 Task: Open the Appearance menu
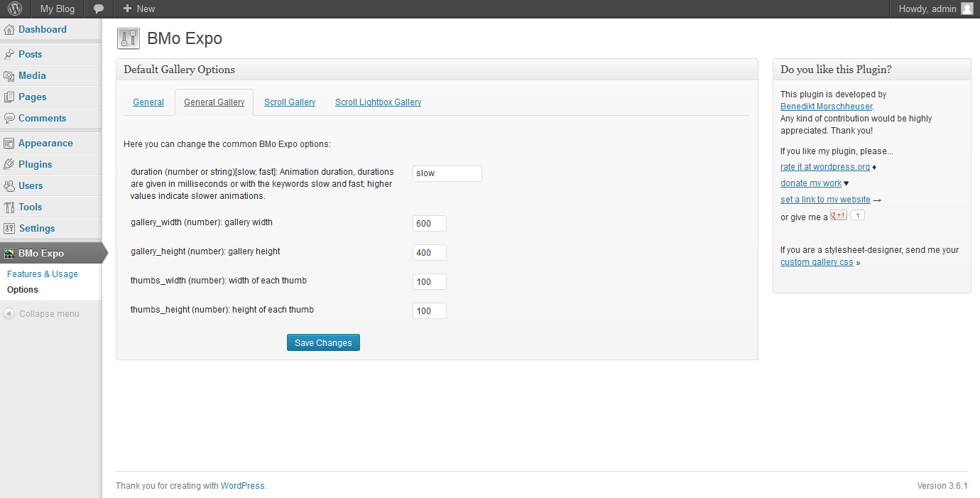[x=45, y=143]
